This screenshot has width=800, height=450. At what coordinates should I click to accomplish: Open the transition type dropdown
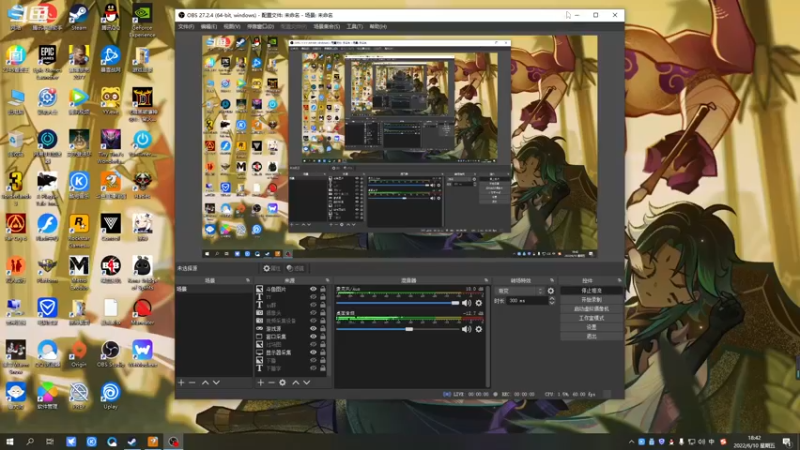pyautogui.click(x=519, y=291)
